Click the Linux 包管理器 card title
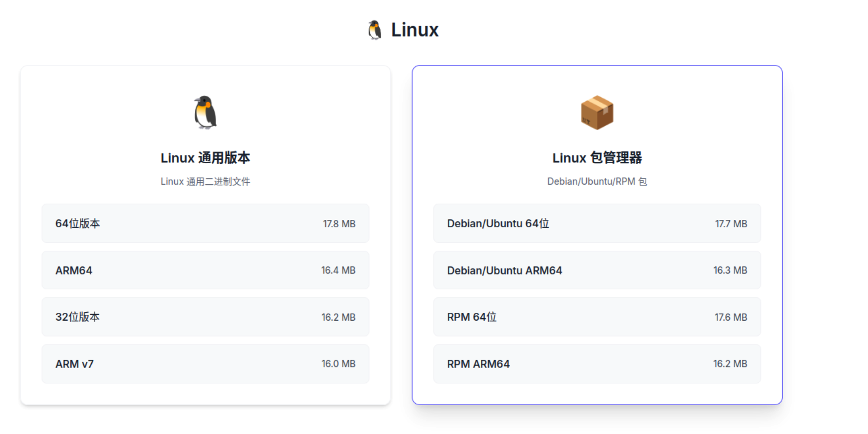 (x=597, y=158)
